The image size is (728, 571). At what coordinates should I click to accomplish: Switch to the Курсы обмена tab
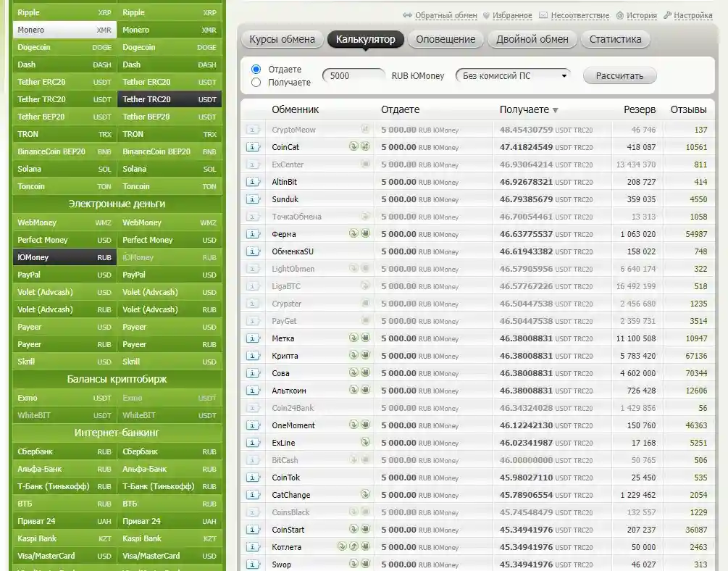282,39
